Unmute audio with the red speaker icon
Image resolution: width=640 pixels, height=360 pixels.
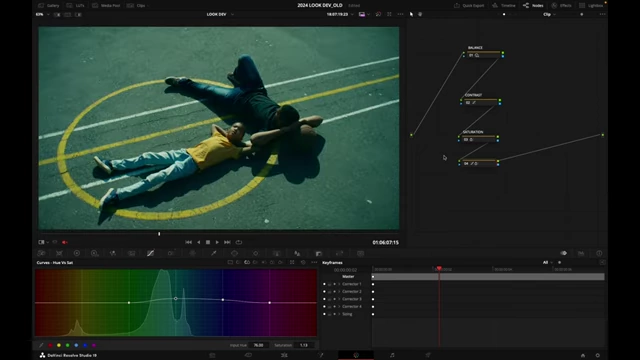point(64,242)
